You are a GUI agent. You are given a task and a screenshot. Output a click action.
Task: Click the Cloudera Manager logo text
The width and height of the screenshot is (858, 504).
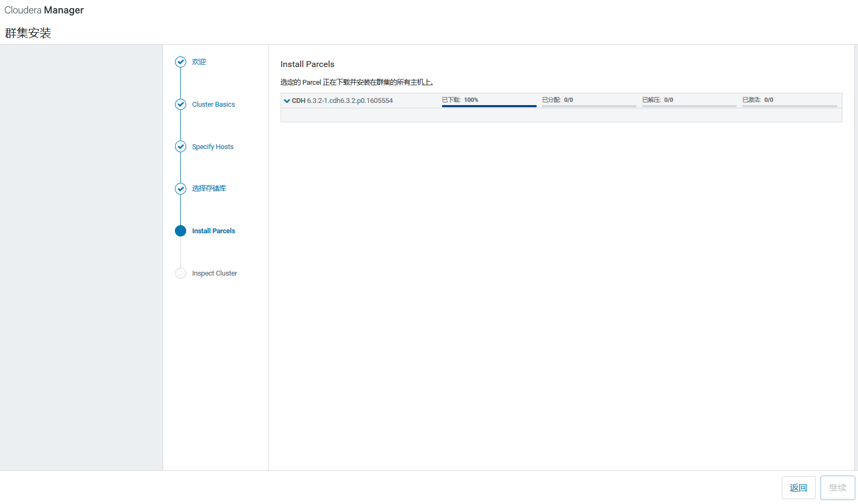click(44, 10)
